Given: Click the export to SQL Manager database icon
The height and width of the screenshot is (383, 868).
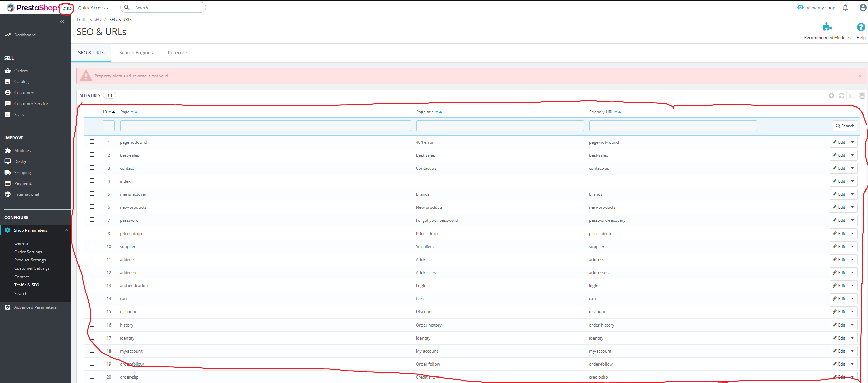Looking at the screenshot, I should coord(862,96).
